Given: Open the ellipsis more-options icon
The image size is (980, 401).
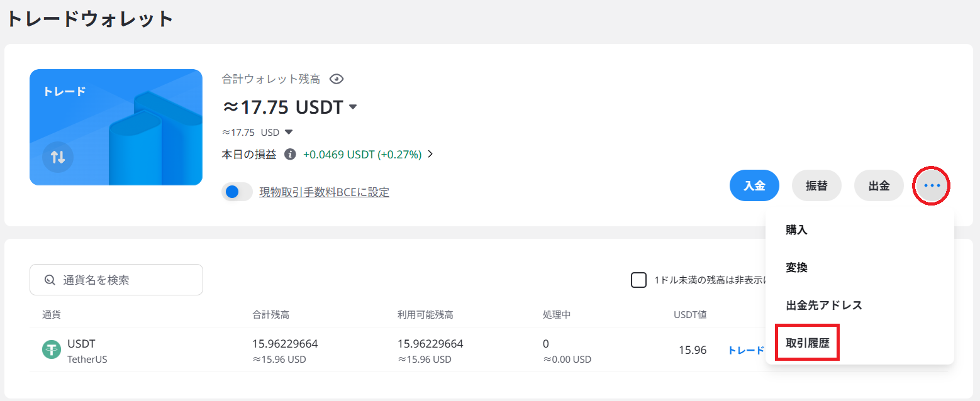Looking at the screenshot, I should (x=931, y=185).
